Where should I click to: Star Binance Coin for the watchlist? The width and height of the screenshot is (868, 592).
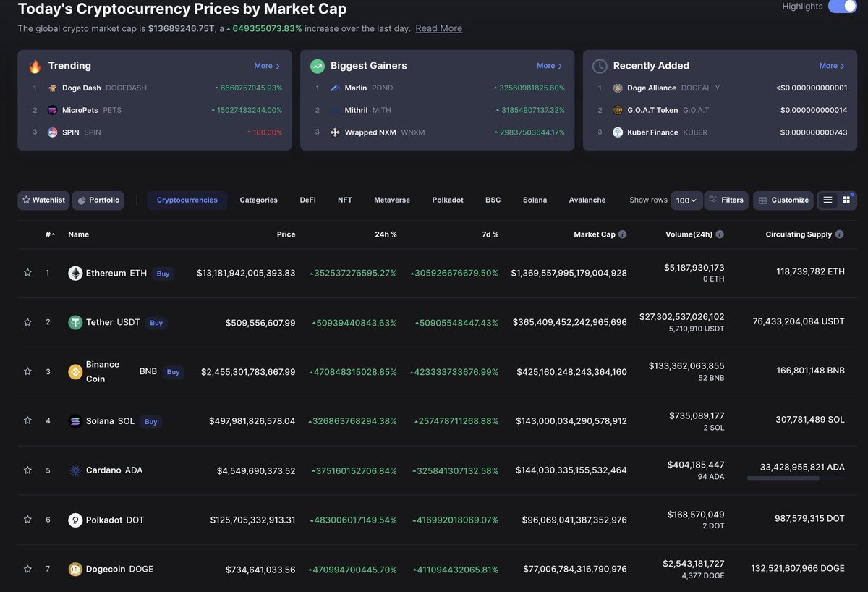(x=27, y=371)
